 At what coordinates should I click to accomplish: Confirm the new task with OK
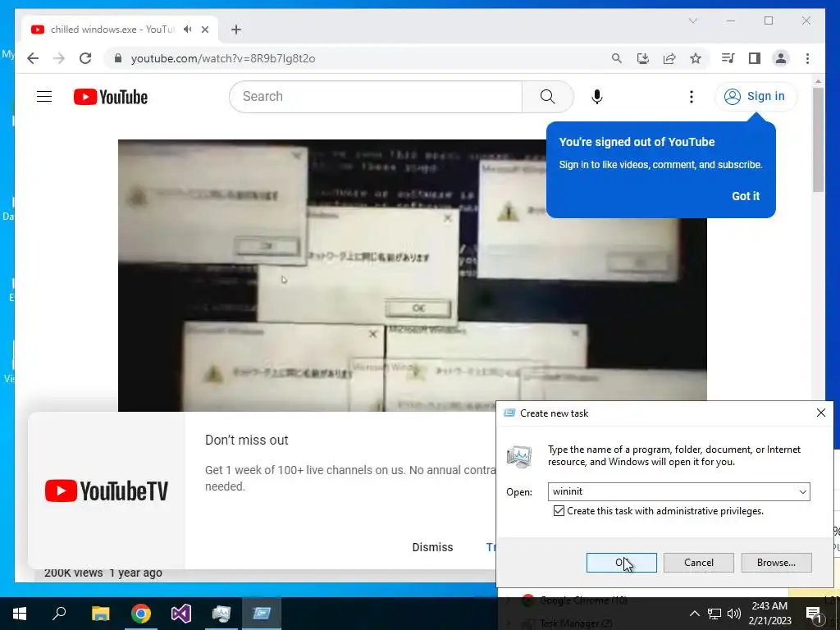[622, 563]
